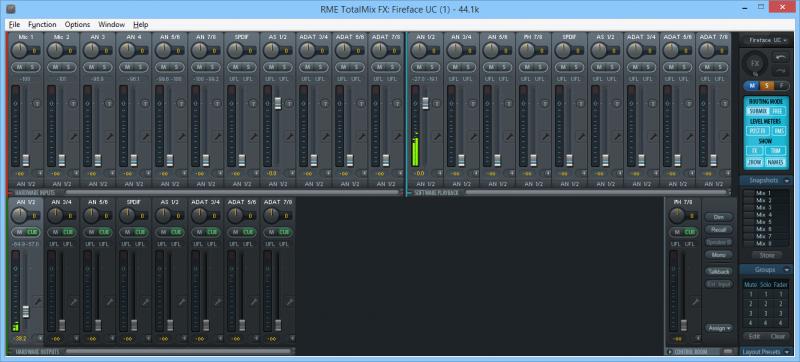800x362 pixels.
Task: Open settings wrench on hardware output SPDIF
Action: pos(146,302)
